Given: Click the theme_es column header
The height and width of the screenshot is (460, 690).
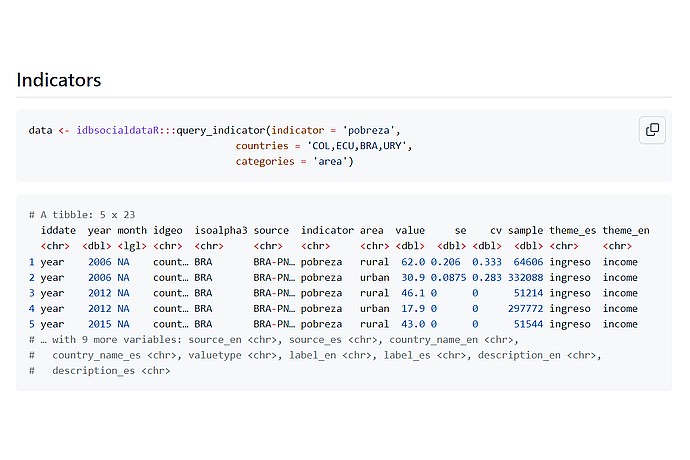Looking at the screenshot, I should 573,230.
